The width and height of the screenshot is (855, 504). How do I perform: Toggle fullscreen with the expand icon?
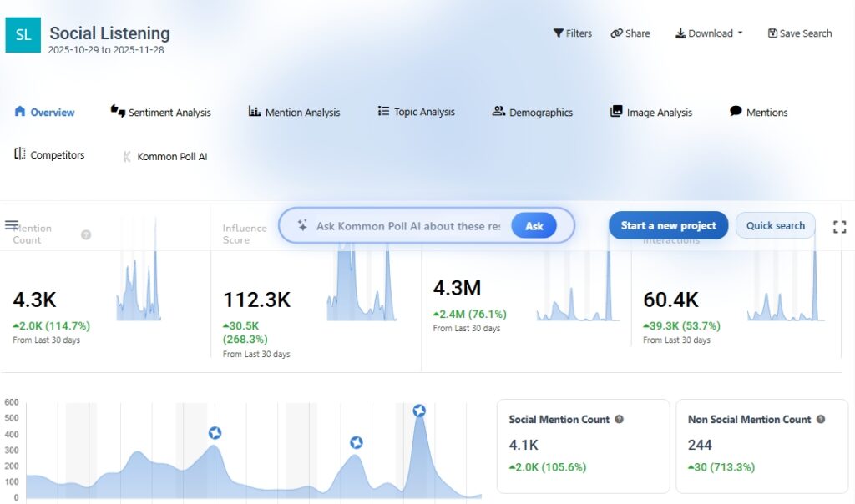point(839,227)
